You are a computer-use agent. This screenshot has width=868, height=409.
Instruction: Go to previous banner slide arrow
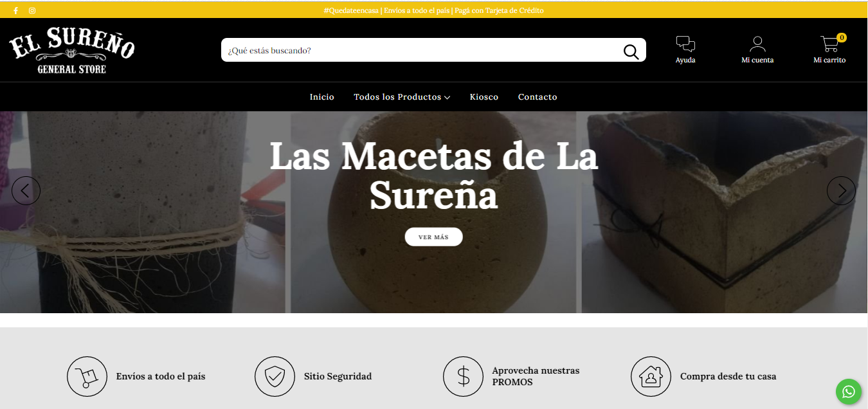26,190
